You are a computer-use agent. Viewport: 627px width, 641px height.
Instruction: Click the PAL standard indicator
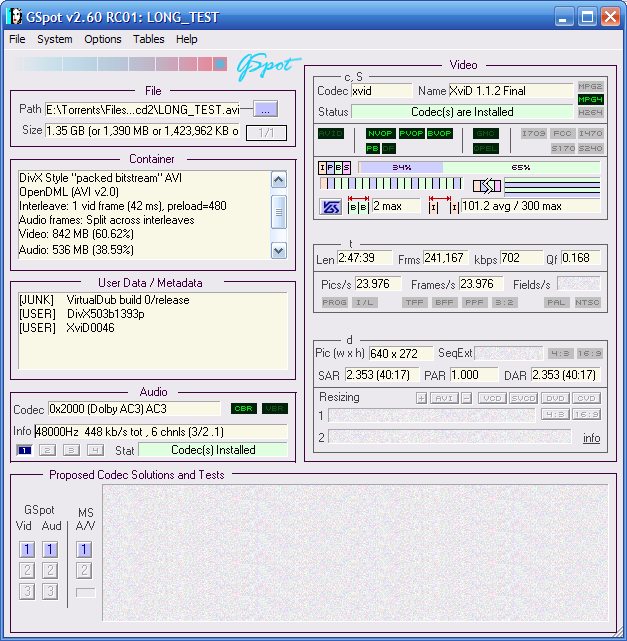click(556, 303)
